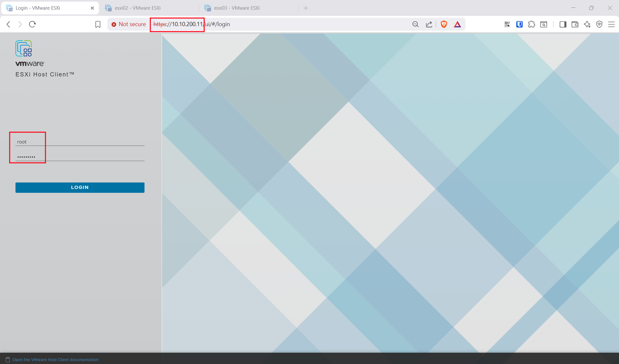Open Brave Shields lion icon

(x=444, y=24)
